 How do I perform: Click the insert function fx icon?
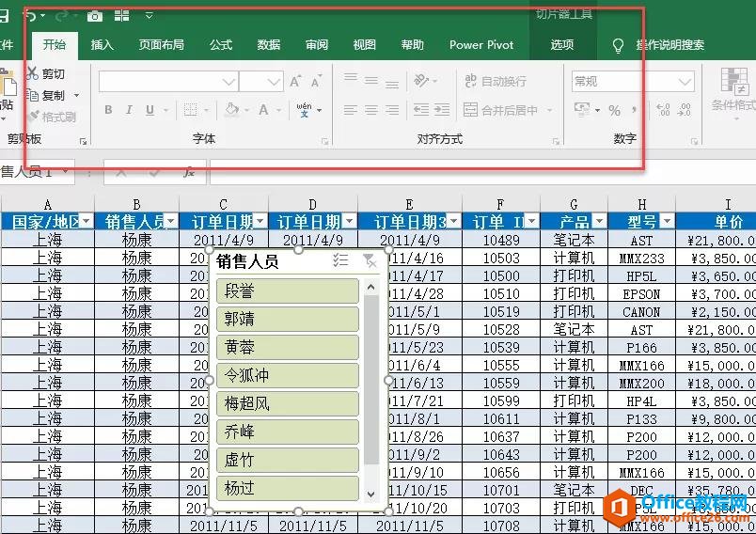click(188, 172)
